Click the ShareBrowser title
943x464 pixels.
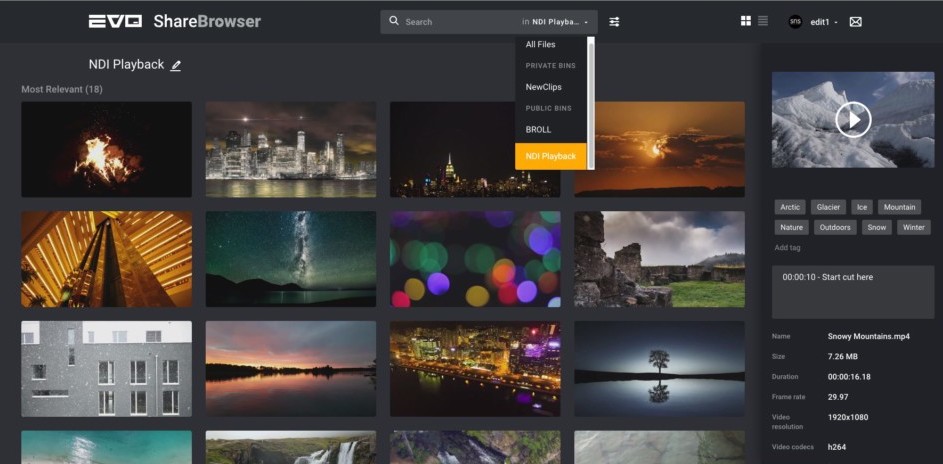point(207,22)
